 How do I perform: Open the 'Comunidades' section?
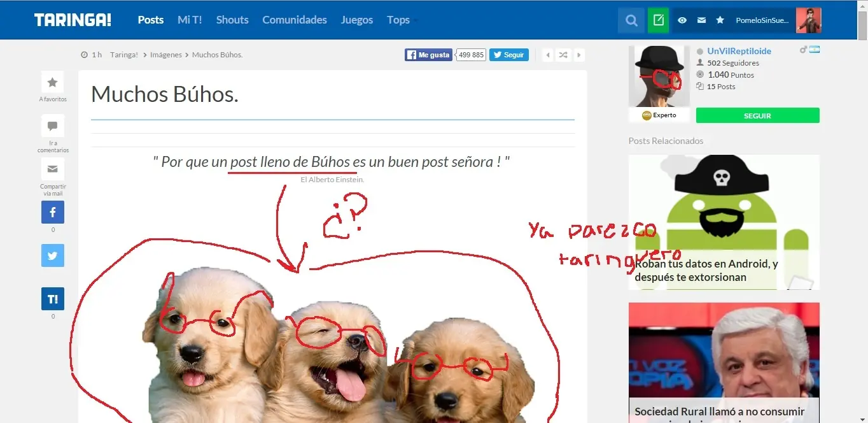coord(294,20)
